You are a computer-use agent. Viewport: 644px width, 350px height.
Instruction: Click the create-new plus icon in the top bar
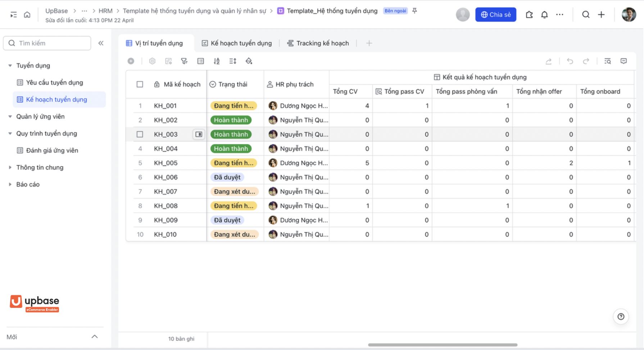click(x=601, y=15)
